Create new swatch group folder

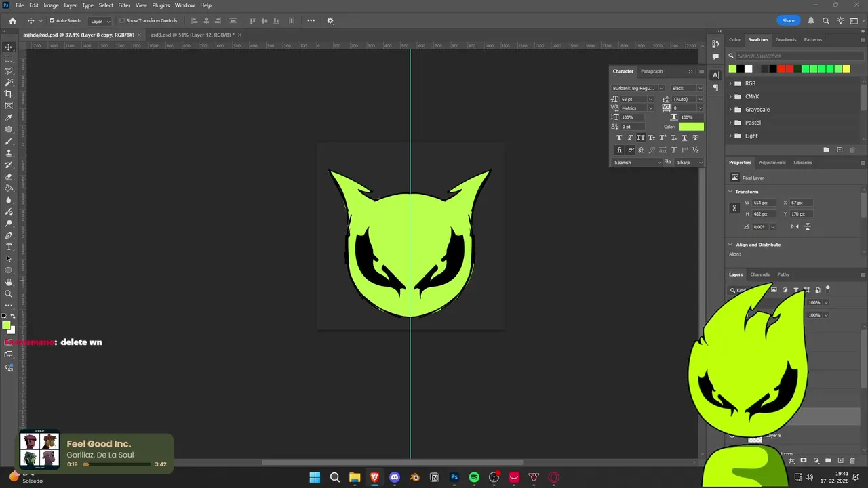coord(826,150)
